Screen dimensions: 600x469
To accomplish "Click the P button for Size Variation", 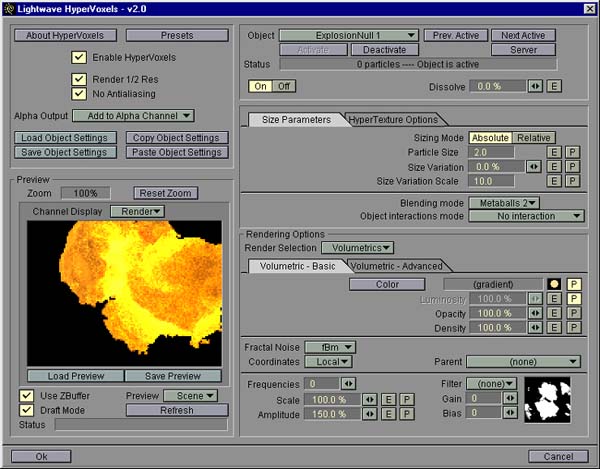I will click(x=572, y=167).
